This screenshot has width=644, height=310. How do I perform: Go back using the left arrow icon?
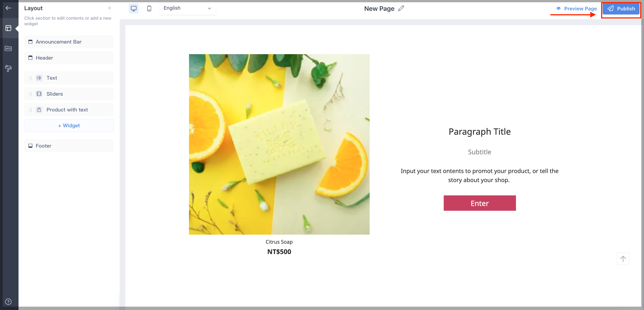click(8, 8)
